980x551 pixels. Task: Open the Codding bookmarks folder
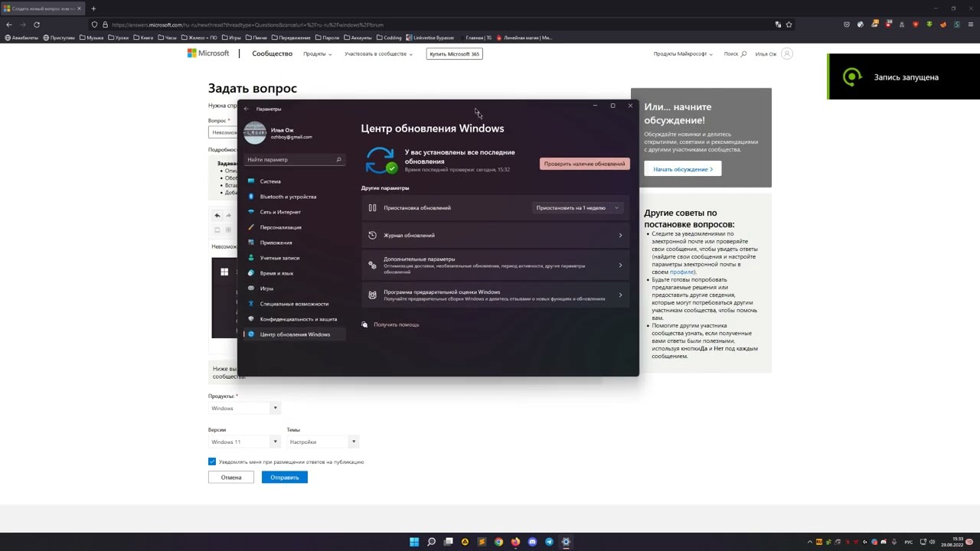(x=389, y=37)
